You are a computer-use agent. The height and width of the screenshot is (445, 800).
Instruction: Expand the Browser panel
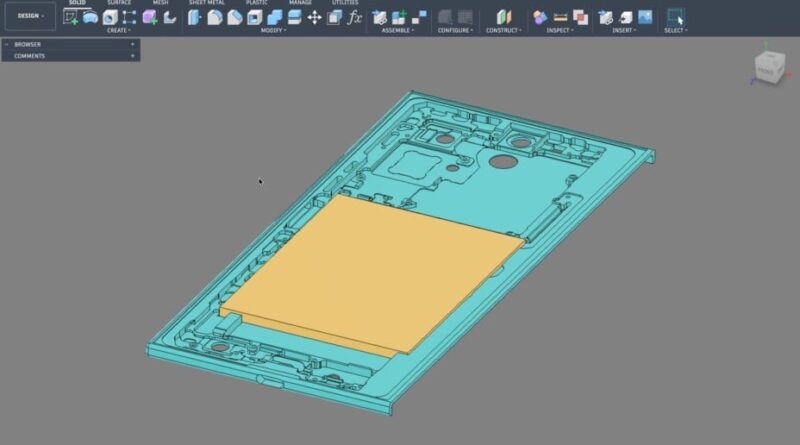point(132,44)
